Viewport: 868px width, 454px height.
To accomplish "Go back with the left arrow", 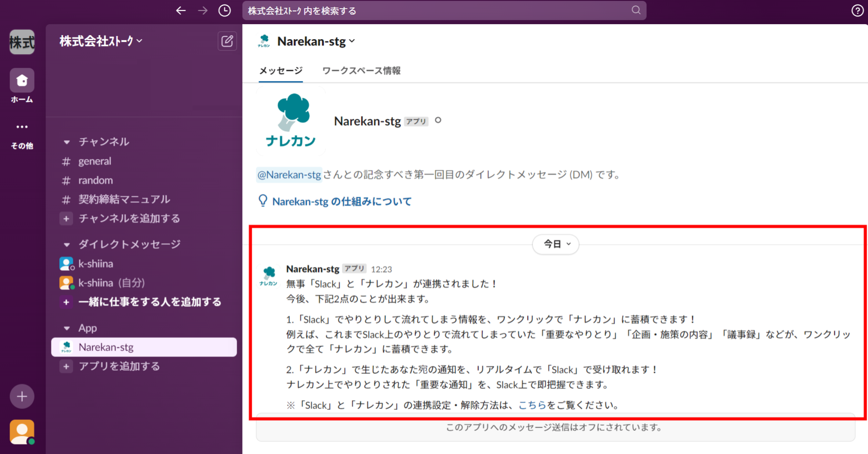I will pyautogui.click(x=181, y=10).
